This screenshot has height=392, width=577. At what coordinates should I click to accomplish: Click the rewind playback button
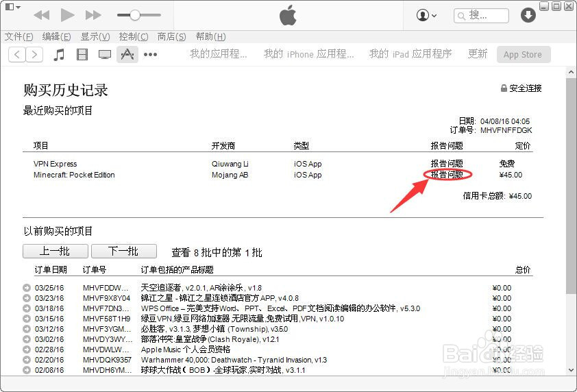pyautogui.click(x=41, y=15)
